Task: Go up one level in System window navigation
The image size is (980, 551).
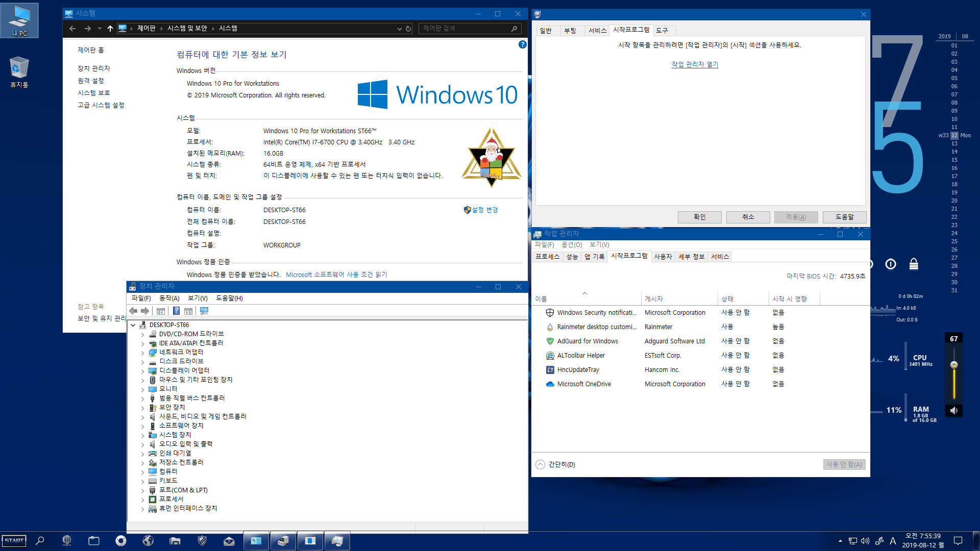Action: (x=110, y=29)
